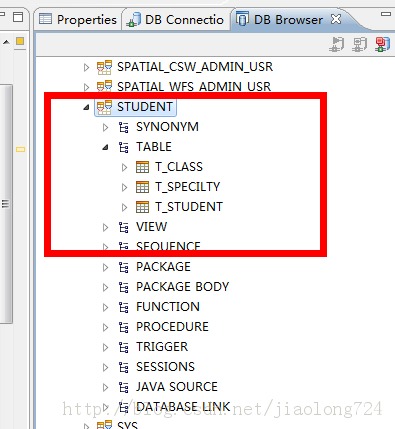Expand the PACKAGE BODY folder

point(105,287)
